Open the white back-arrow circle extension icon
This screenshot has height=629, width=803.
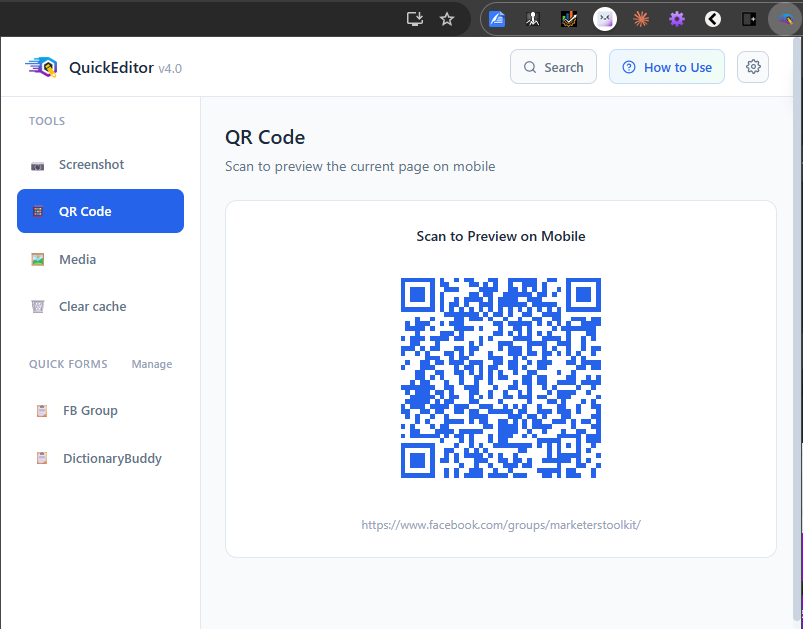[713, 19]
